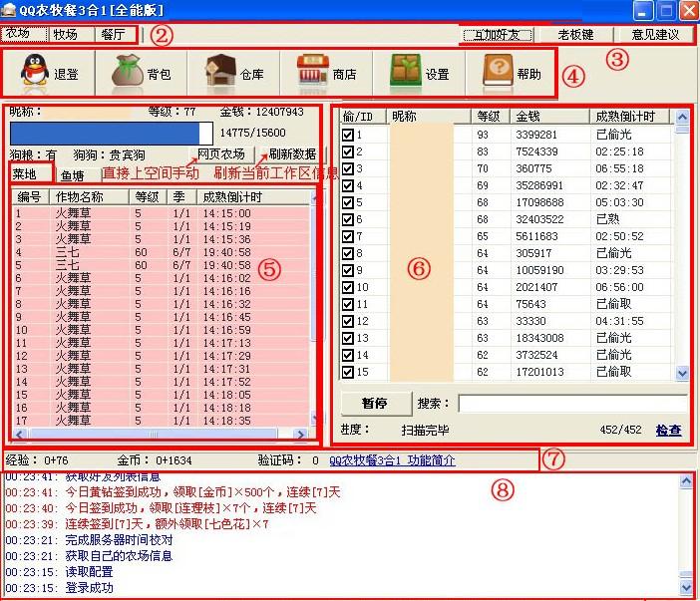Click crop list horizontal scrollbar left arrow
700x601 pixels.
pos(20,434)
